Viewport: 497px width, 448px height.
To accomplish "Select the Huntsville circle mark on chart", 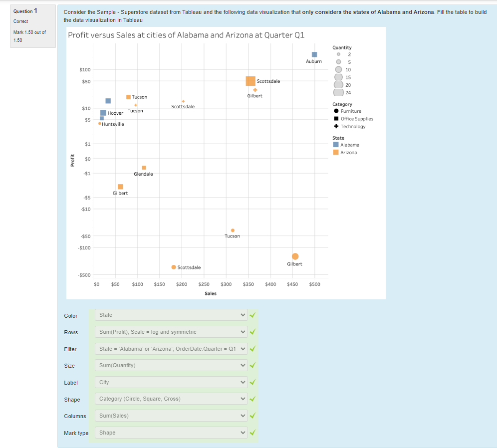I will [x=100, y=123].
